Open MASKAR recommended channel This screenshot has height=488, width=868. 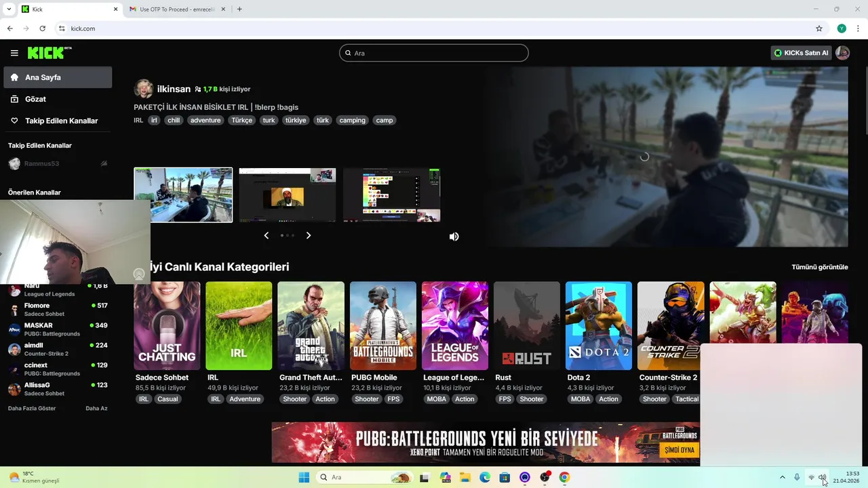[58, 329]
